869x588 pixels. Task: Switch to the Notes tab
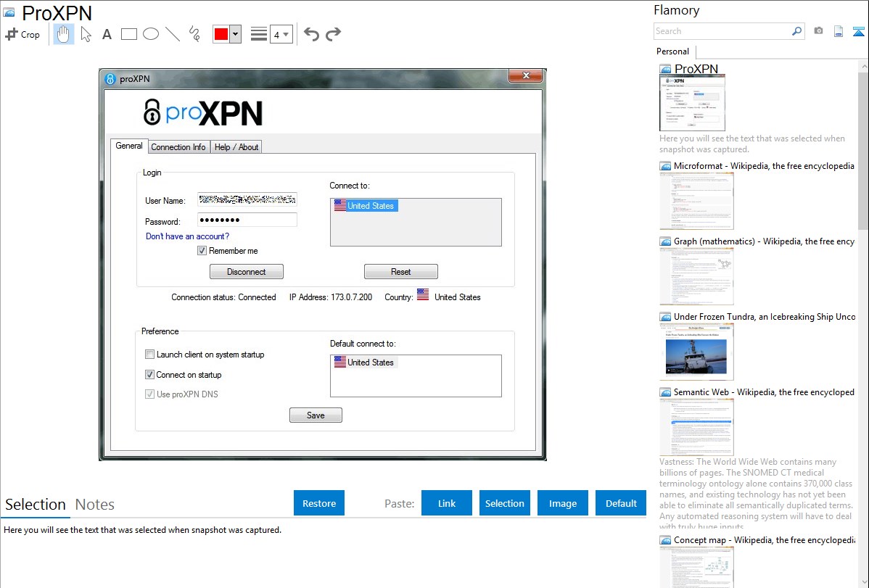(95, 505)
